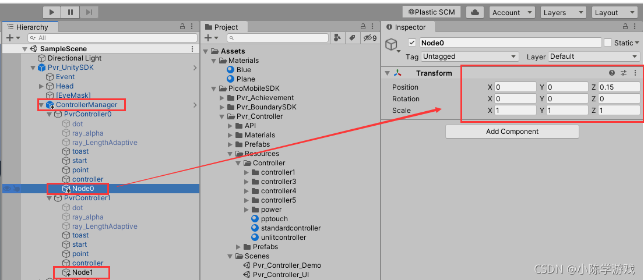Click Position Z field value 0.15

point(619,87)
